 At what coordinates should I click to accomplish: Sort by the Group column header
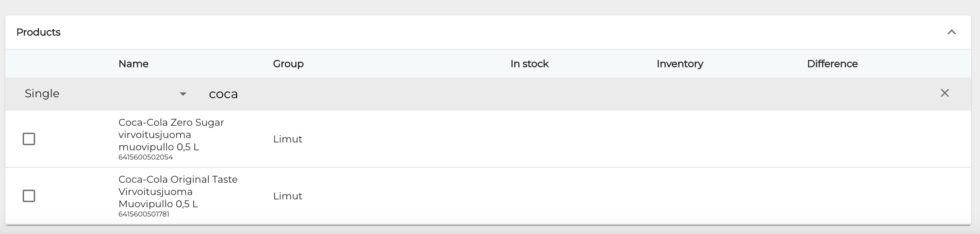pos(288,64)
